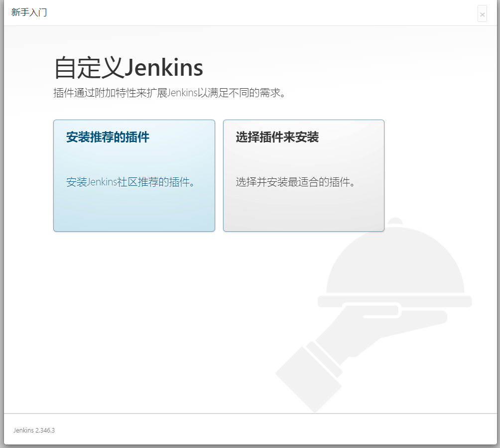Click the header bar right of 新手入门
Screen dimensions: 500x448
point(249,12)
